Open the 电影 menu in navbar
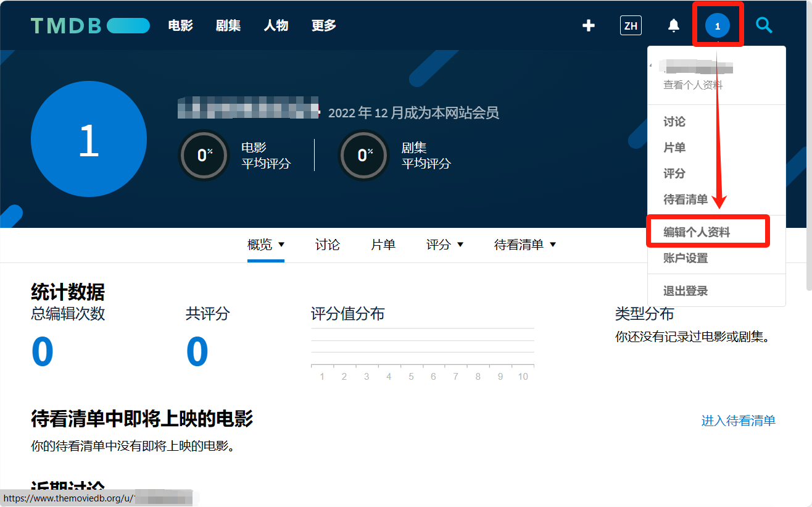812x507 pixels. pos(180,25)
